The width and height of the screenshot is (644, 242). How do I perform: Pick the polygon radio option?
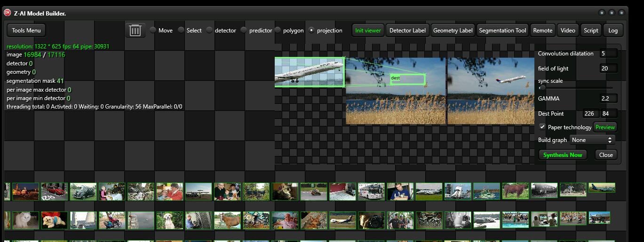point(278,30)
